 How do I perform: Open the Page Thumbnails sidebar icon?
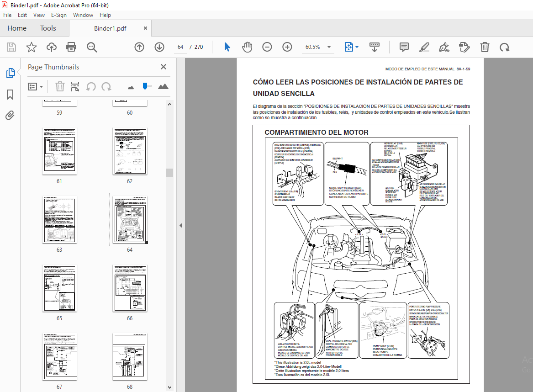click(x=10, y=73)
